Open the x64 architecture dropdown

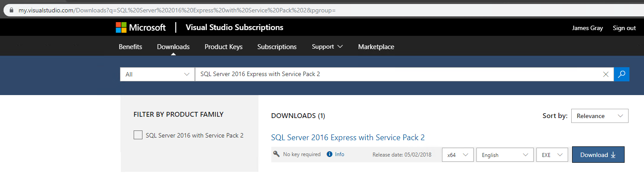(457, 155)
